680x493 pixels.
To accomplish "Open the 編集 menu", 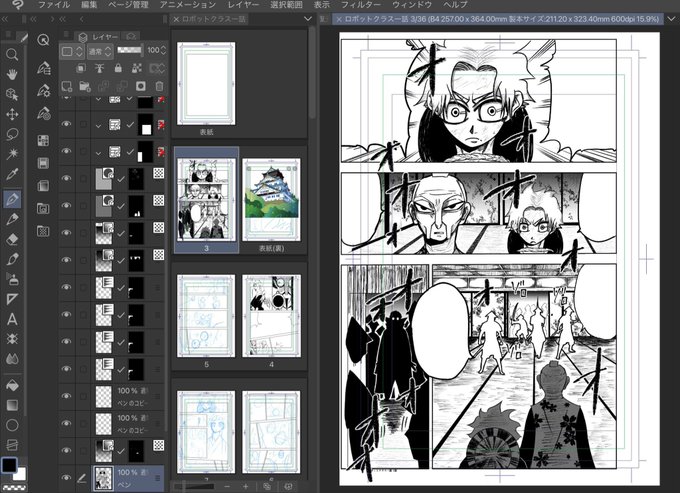I will tap(89, 5).
